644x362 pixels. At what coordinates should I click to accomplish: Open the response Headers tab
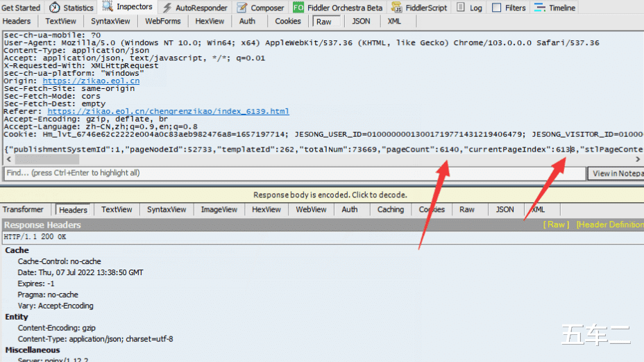tap(73, 210)
